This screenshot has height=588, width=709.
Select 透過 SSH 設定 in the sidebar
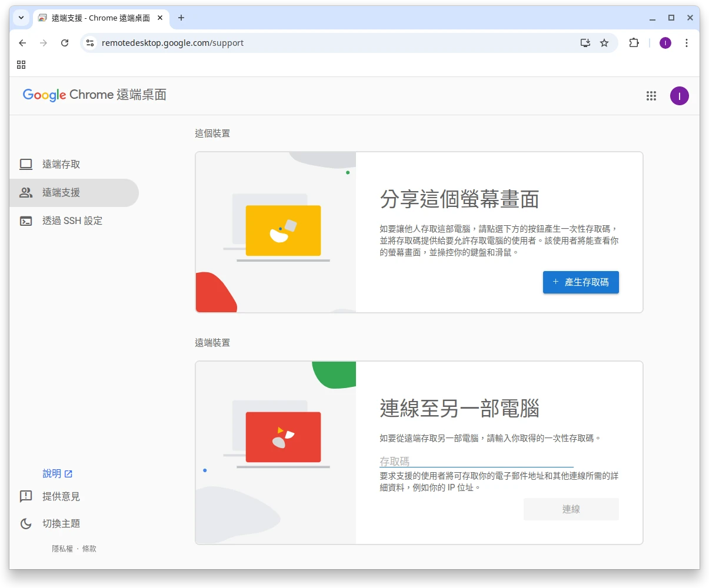(72, 221)
